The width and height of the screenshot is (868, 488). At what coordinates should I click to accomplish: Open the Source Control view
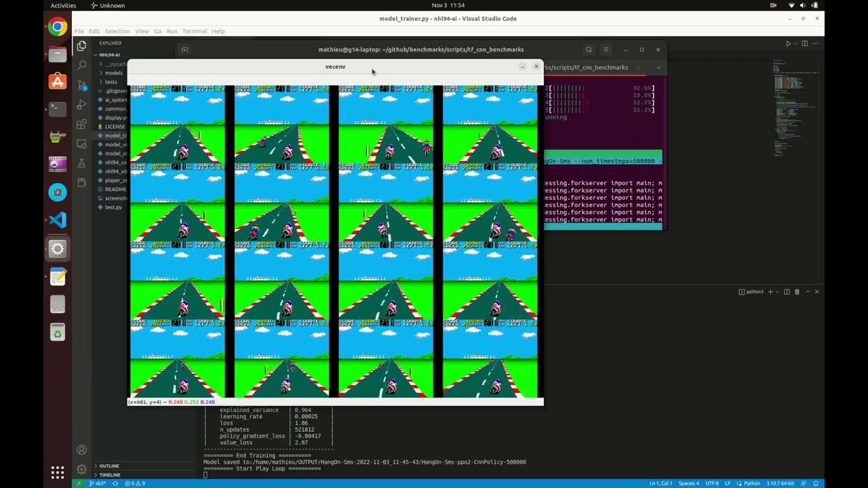[x=81, y=85]
